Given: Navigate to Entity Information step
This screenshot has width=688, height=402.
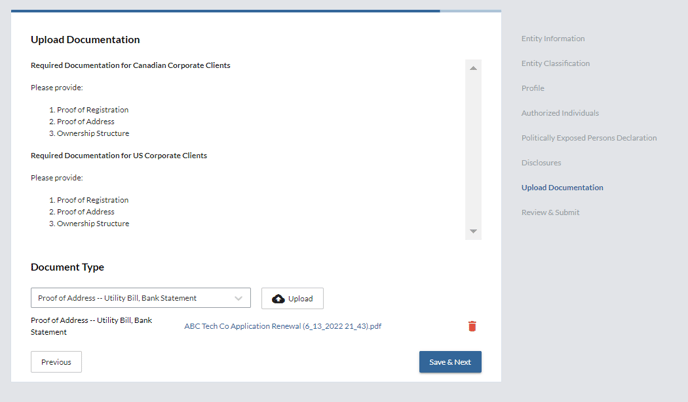Looking at the screenshot, I should tap(553, 39).
